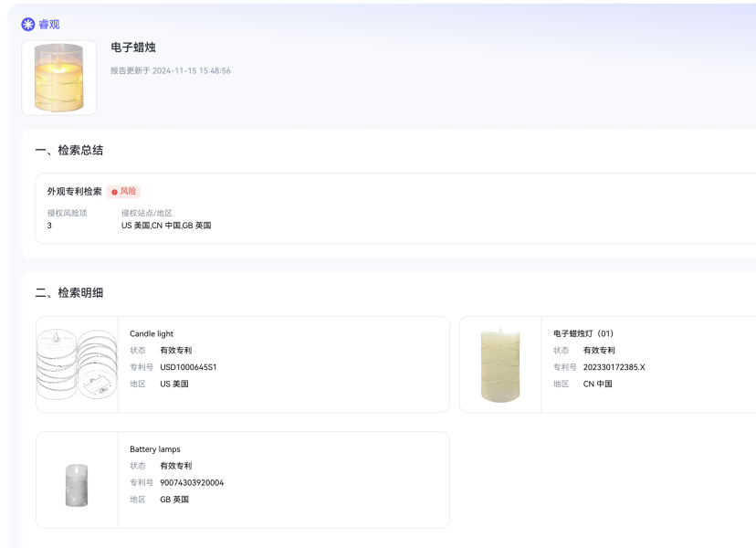Click the 睿观 logo icon

(28, 24)
